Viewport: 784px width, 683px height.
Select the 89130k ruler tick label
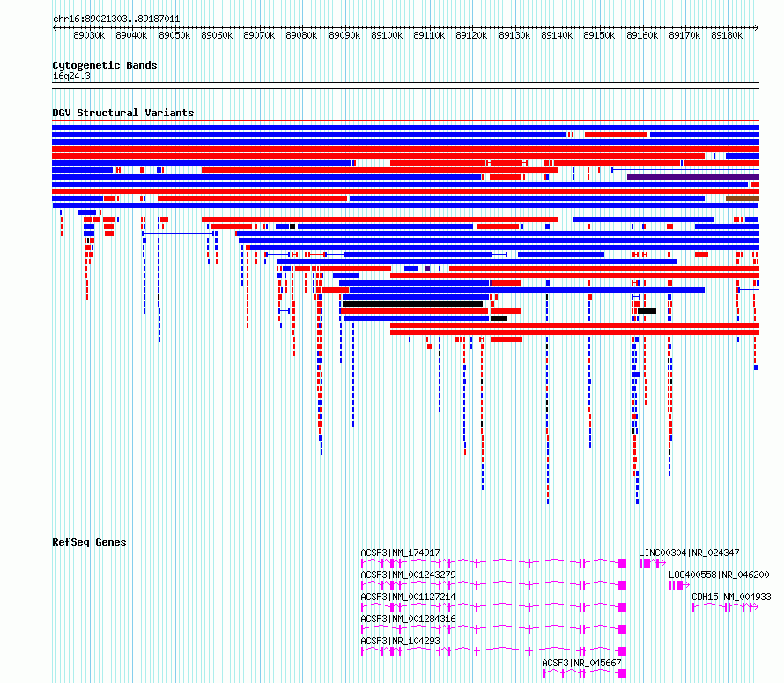pos(514,35)
